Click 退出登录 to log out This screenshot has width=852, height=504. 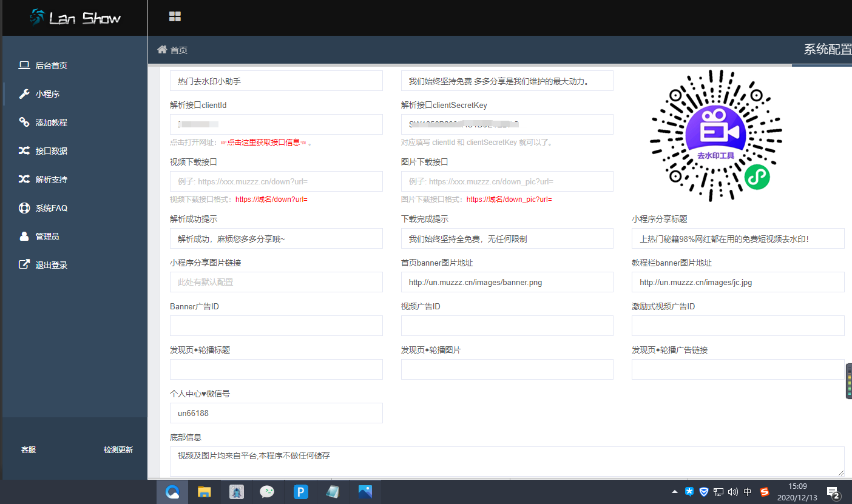[x=51, y=265]
